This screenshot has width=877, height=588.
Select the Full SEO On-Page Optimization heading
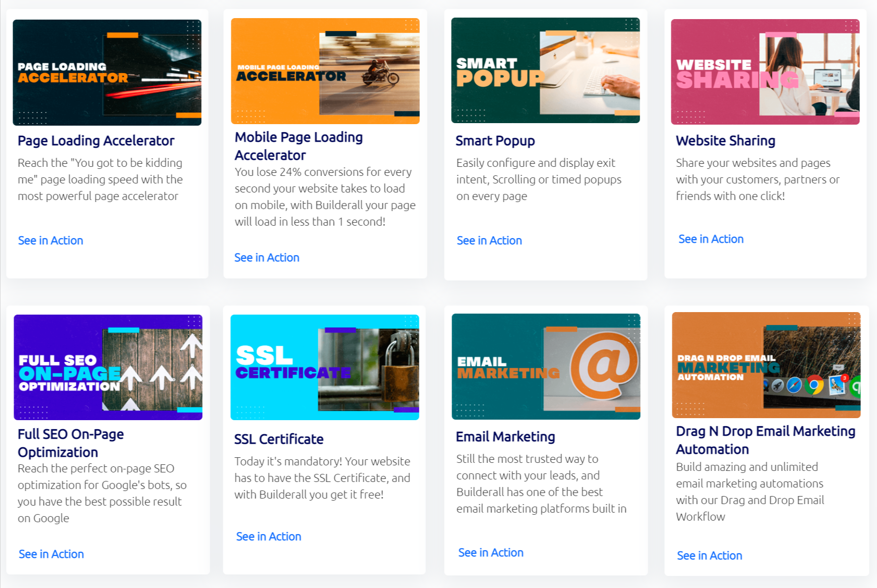tap(71, 443)
